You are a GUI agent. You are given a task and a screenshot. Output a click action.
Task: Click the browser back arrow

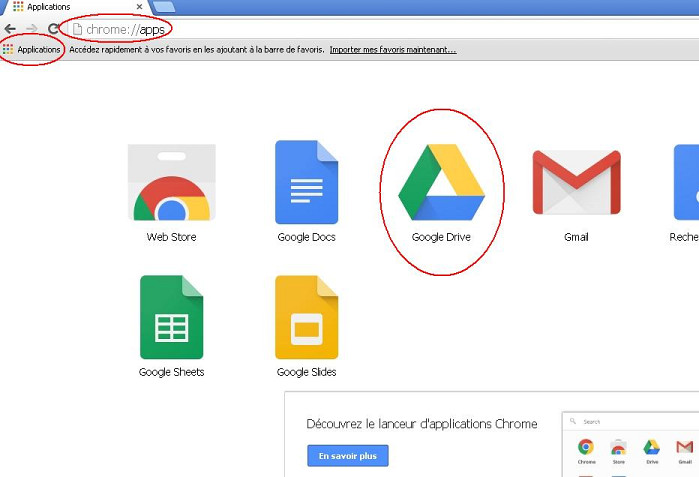click(x=10, y=29)
